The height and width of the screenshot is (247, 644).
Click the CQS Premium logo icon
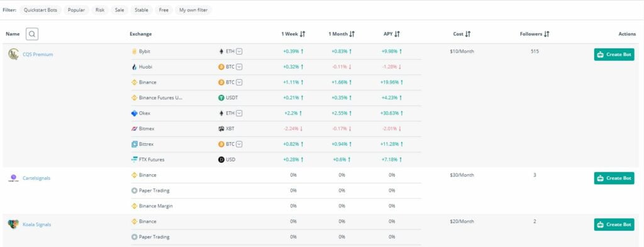(x=13, y=54)
